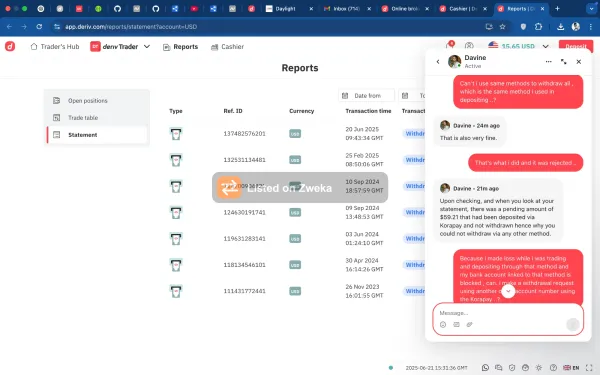Image resolution: width=600 pixels, height=375 pixels.
Task: Click the Deposit button
Action: click(x=576, y=46)
